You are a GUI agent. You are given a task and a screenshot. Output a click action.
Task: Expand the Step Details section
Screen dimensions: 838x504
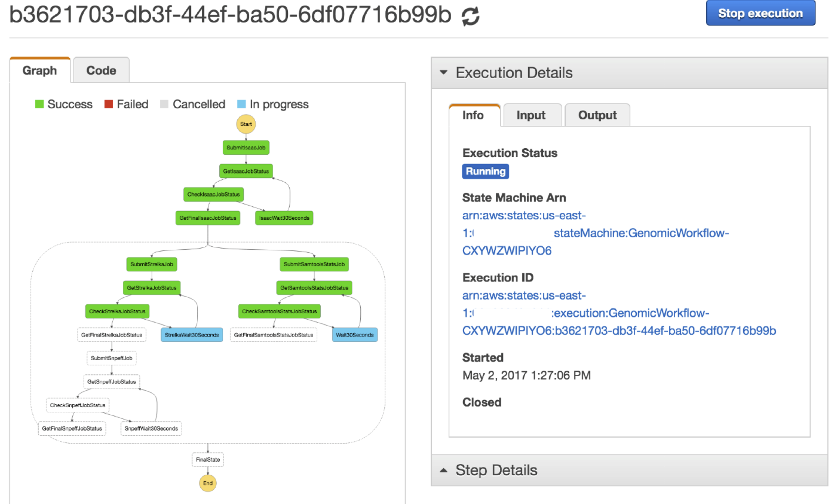pyautogui.click(x=444, y=470)
